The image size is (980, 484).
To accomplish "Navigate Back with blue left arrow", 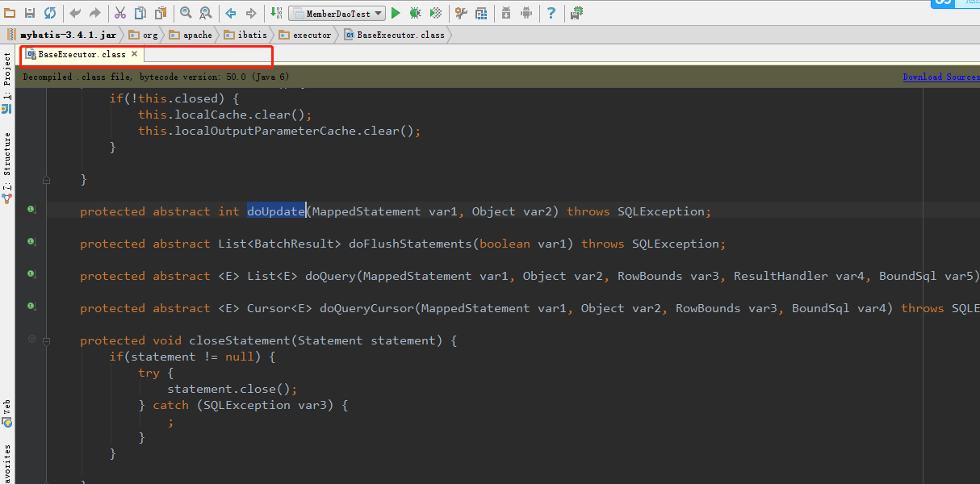I will point(231,13).
